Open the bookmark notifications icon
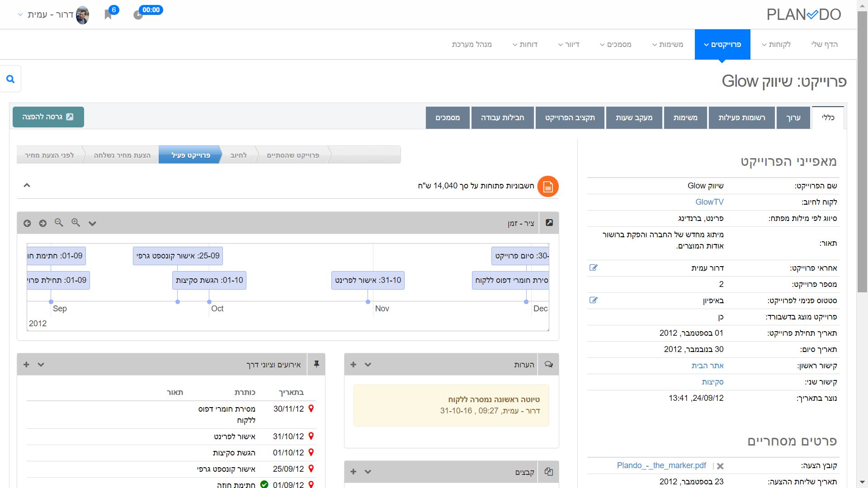 coord(108,14)
